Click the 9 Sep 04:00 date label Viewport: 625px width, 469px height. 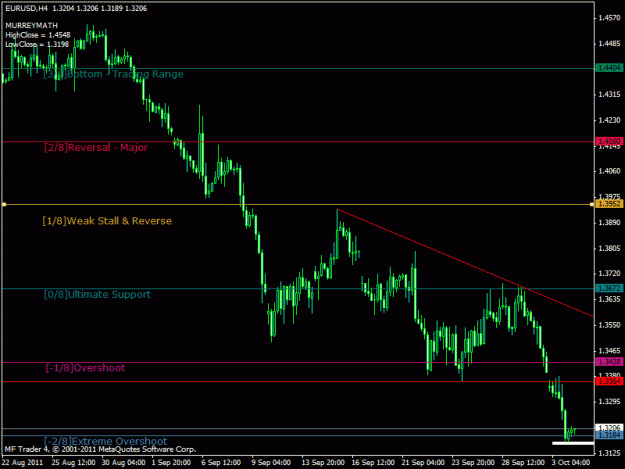point(271,463)
